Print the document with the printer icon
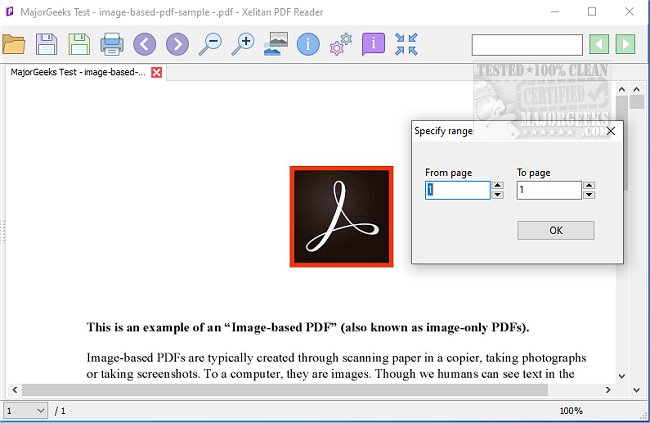 coord(112,44)
